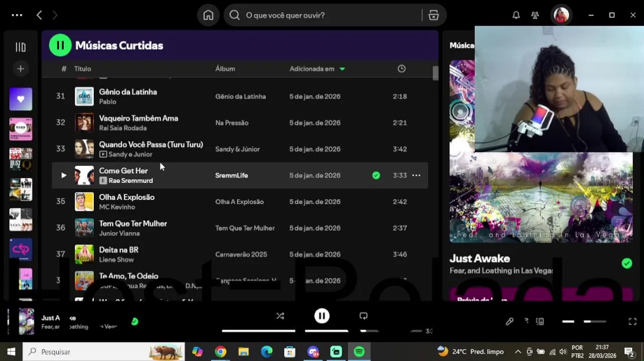Open 'Fear, and Loathing in Las Vegas' artist in right panel
The image size is (644, 361).
click(501, 271)
